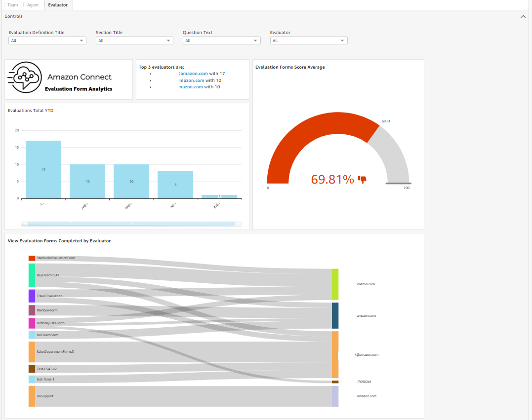Switch to the Agent tab

33,4
